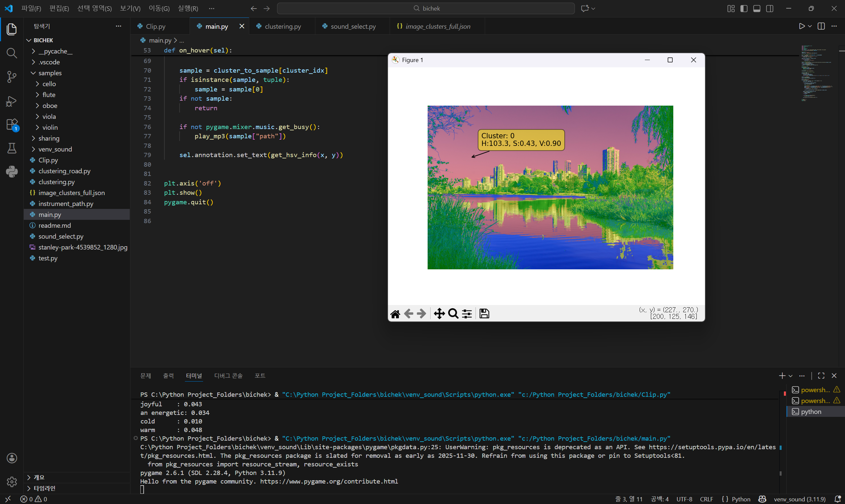The width and height of the screenshot is (845, 504).
Task: Open the Extensions sidebar view
Action: point(12,124)
